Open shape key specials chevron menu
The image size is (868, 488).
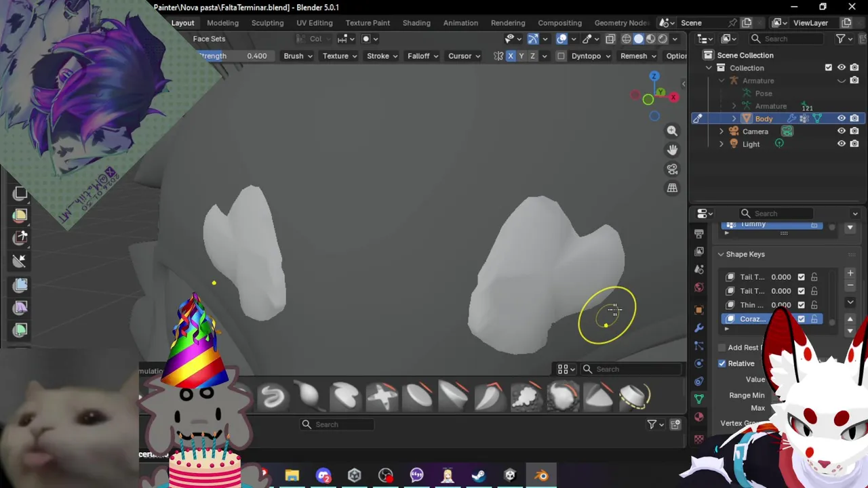point(850,302)
